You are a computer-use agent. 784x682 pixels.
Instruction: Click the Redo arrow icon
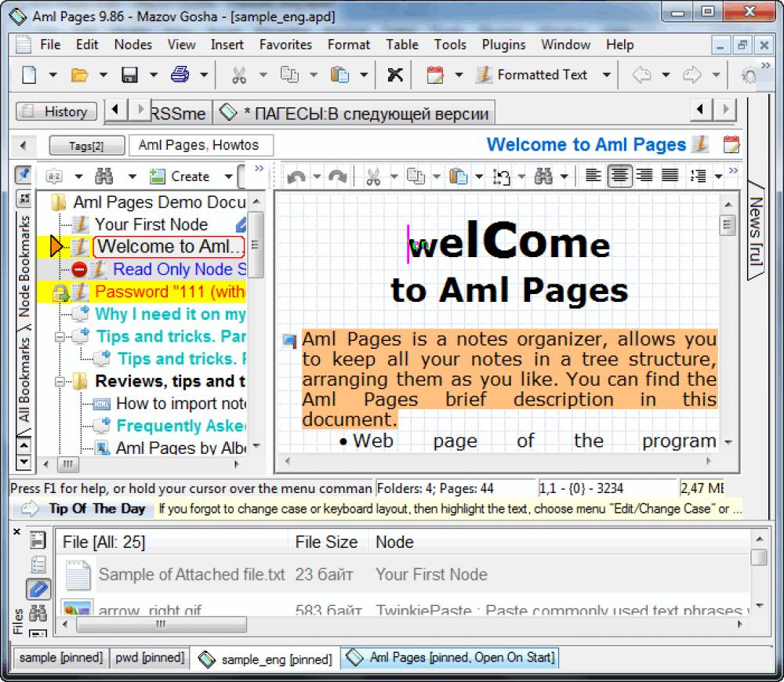tap(337, 176)
